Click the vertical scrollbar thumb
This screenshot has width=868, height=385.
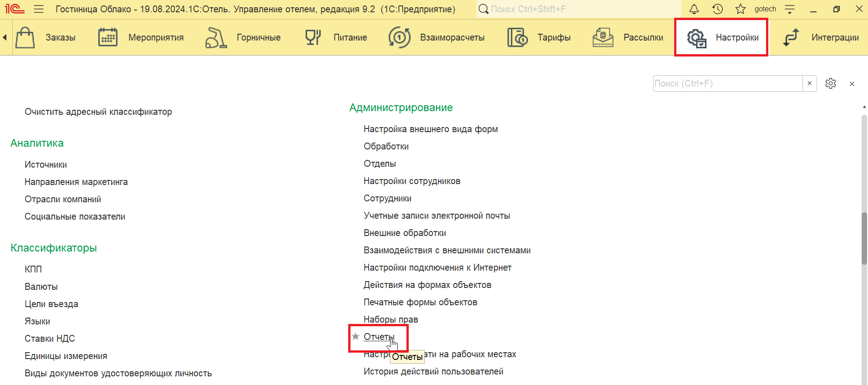[x=864, y=238]
